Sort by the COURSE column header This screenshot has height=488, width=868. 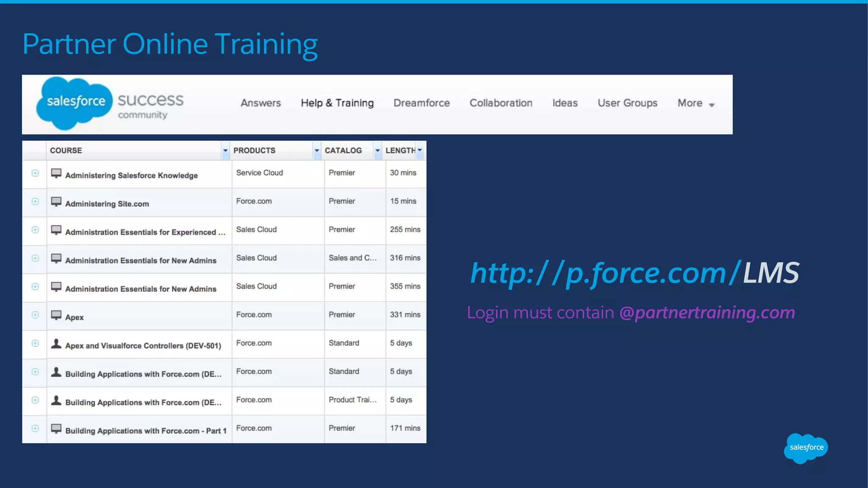66,150
